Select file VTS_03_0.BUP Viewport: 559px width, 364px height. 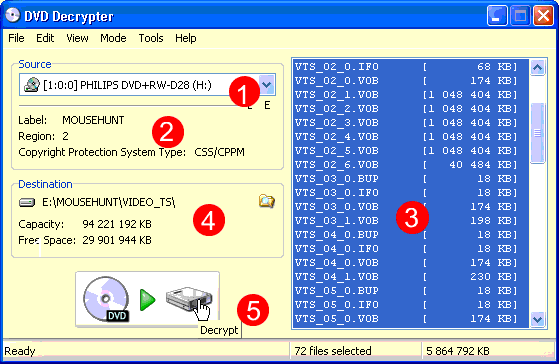point(410,179)
